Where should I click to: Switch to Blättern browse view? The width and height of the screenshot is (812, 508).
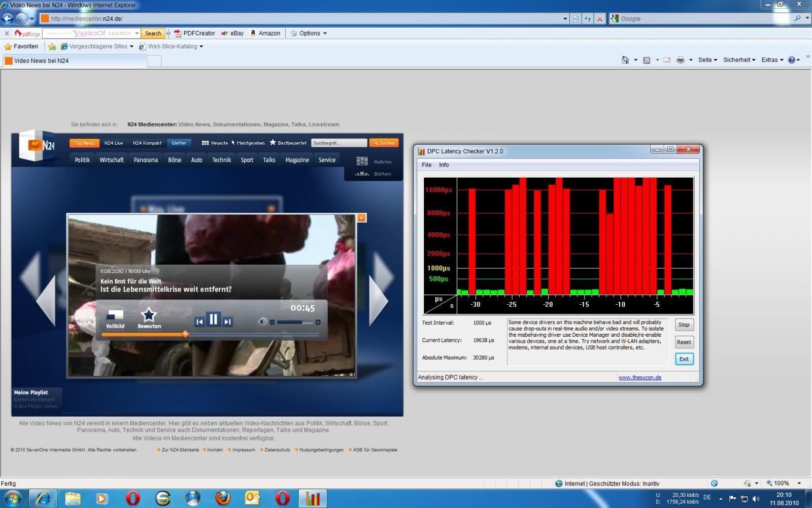click(x=374, y=174)
